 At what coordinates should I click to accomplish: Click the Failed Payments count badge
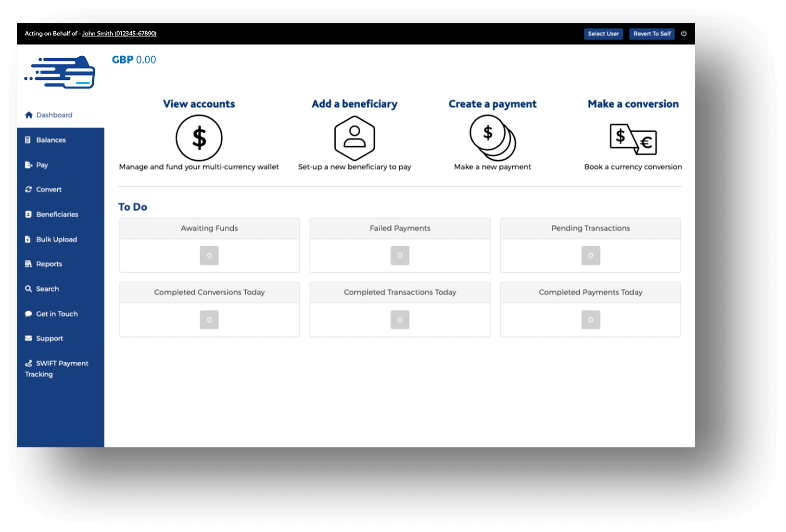[400, 255]
